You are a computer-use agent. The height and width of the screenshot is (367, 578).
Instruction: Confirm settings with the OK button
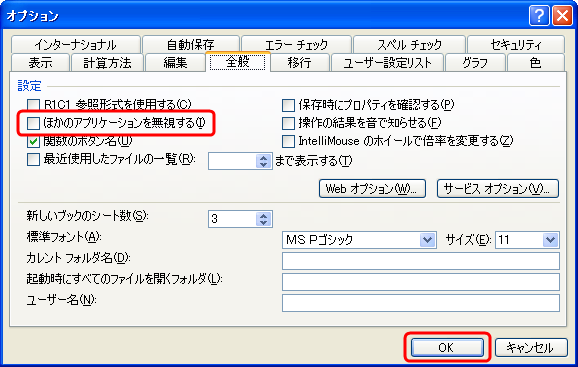(x=447, y=347)
